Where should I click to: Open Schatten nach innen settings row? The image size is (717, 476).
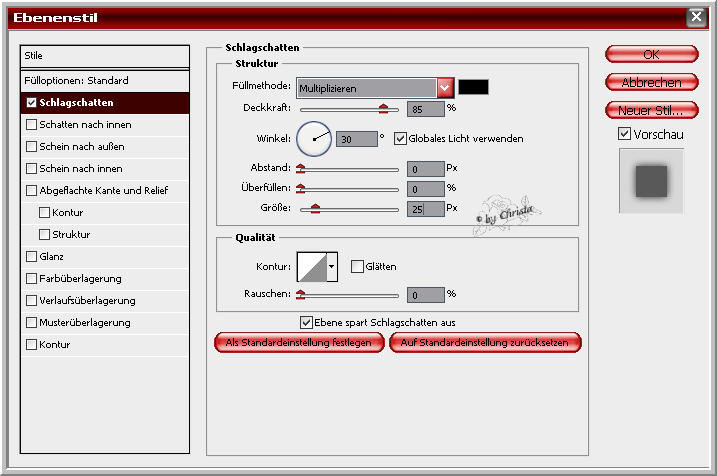click(105, 125)
